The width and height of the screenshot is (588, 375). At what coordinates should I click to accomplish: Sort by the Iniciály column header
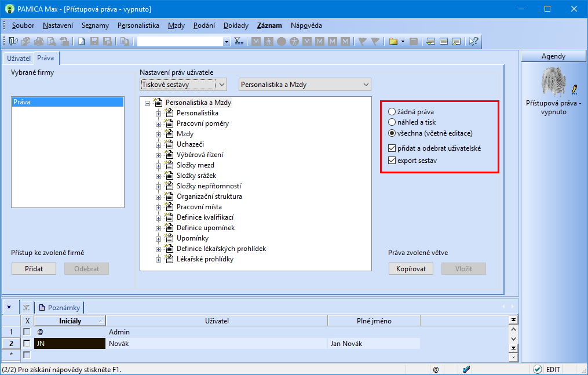(70, 321)
